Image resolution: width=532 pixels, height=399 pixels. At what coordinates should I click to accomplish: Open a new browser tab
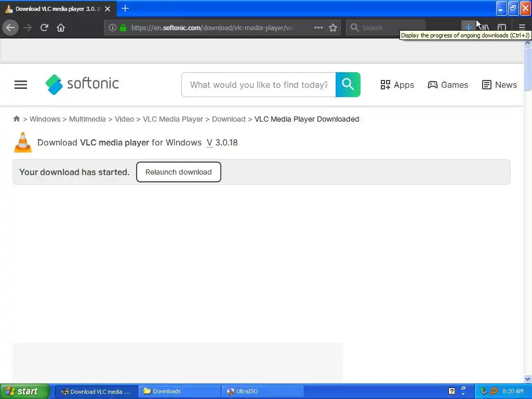[125, 8]
